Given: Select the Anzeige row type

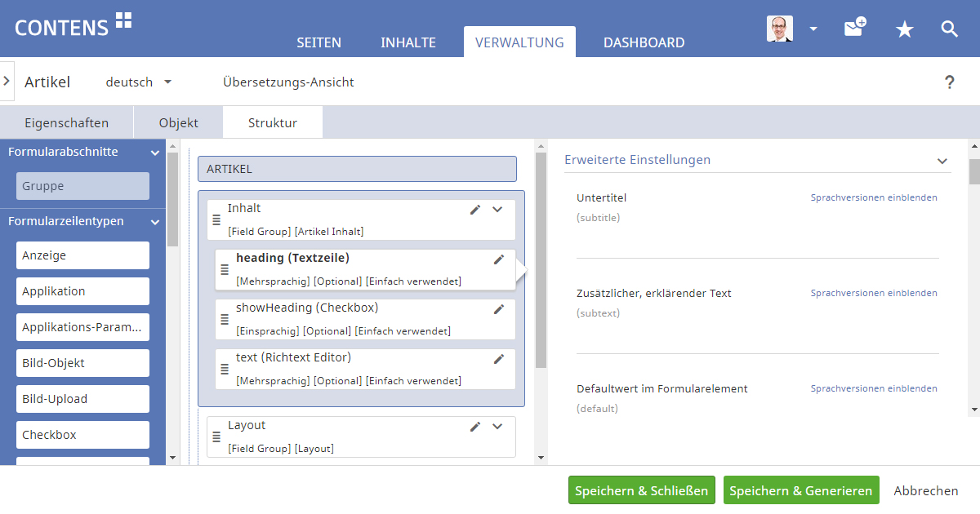Looking at the screenshot, I should (82, 255).
